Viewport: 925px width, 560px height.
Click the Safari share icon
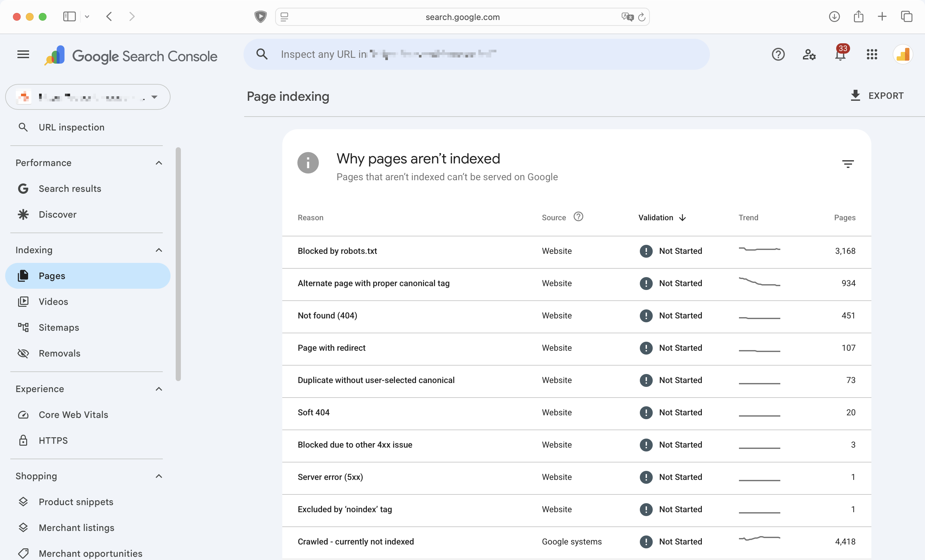pos(858,16)
